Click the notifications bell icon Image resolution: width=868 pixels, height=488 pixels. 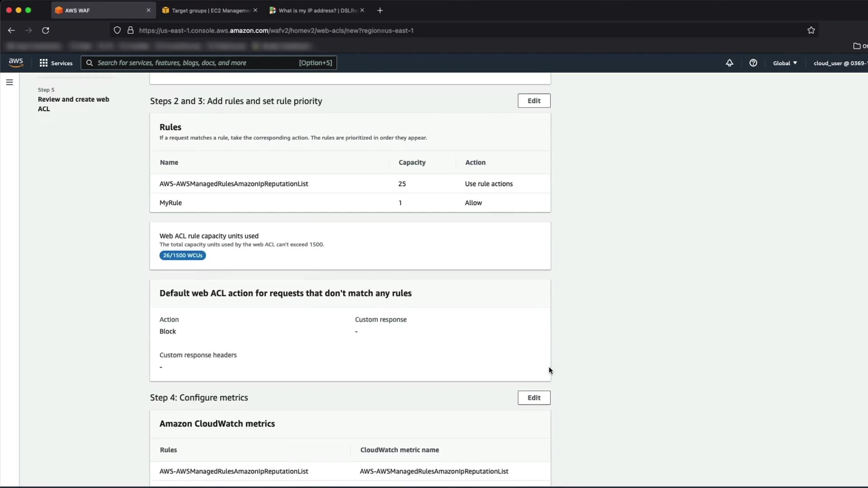point(729,63)
